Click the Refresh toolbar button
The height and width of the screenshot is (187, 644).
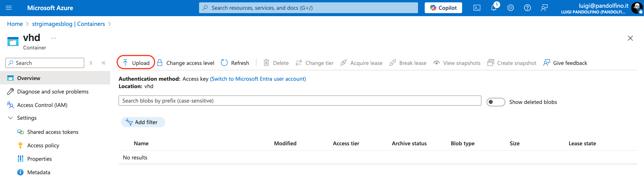[235, 63]
